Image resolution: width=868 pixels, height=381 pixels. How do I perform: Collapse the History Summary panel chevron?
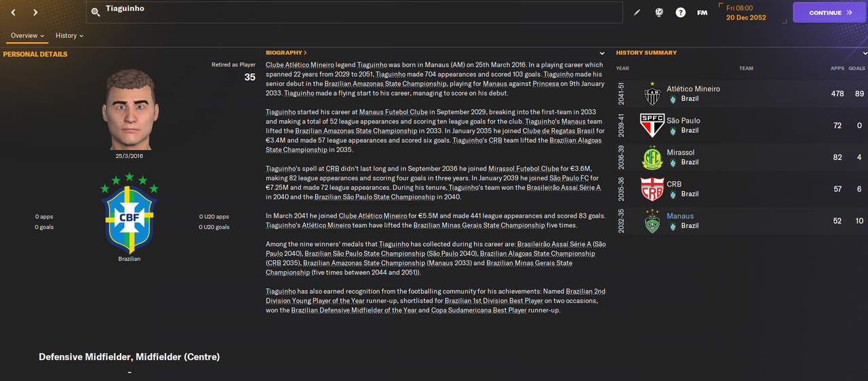(x=865, y=53)
